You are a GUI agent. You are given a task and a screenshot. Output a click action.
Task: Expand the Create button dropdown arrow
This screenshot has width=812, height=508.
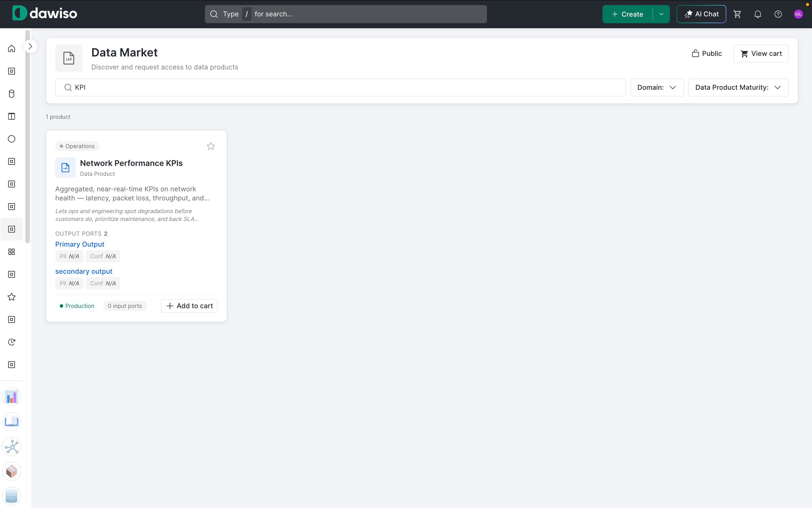click(661, 14)
